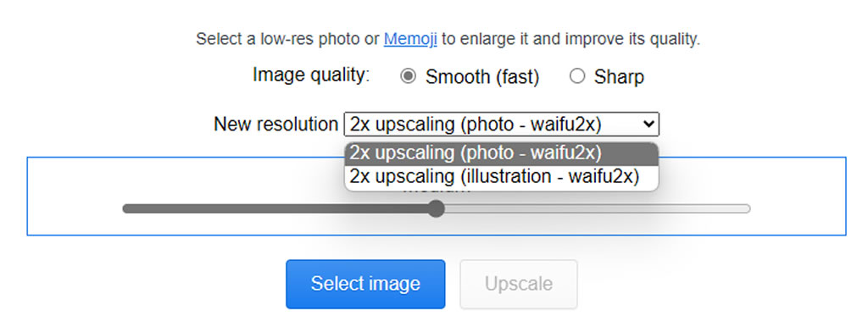Click the greyed-out Upscale button
This screenshot has width=868, height=327.
point(519,284)
